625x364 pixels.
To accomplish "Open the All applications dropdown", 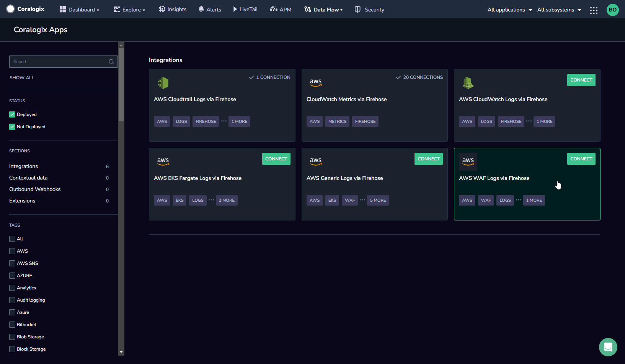I will pos(510,10).
